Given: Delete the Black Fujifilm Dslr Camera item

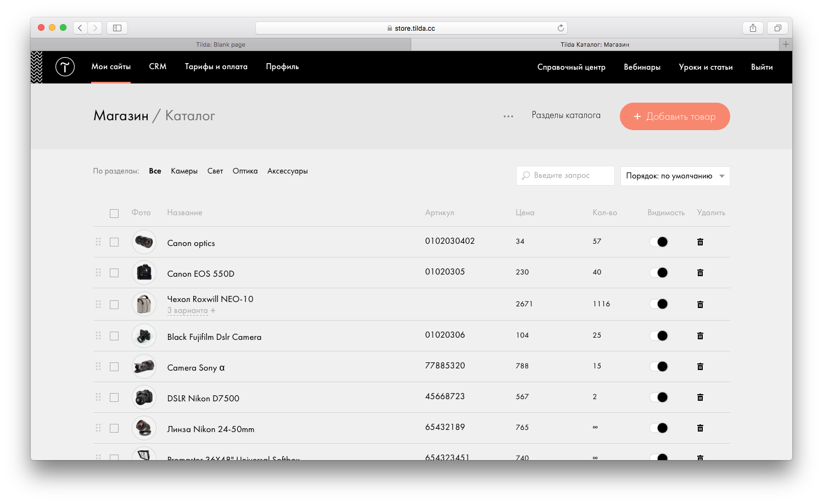Looking at the screenshot, I should point(700,335).
